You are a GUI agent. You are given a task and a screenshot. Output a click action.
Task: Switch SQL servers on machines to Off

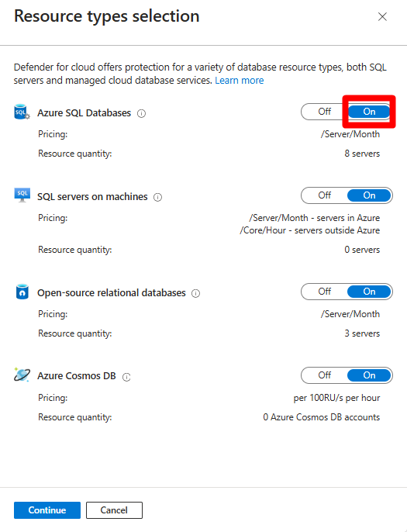pyautogui.click(x=324, y=195)
